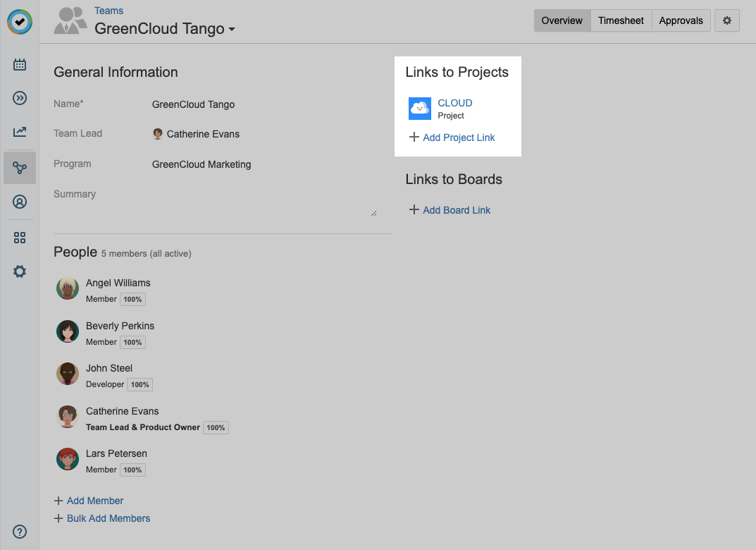756x550 pixels.
Task: Click the CLOUD project avatar icon
Action: (419, 108)
